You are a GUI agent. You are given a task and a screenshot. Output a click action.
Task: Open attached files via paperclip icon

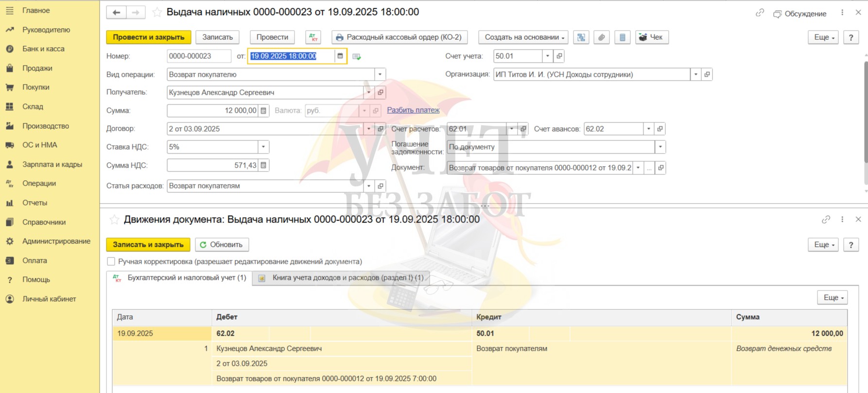coord(602,37)
